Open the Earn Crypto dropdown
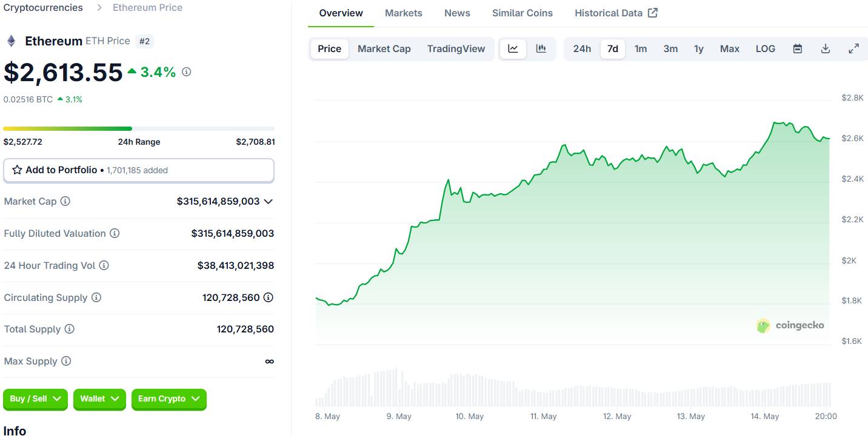This screenshot has width=868, height=436. click(169, 398)
